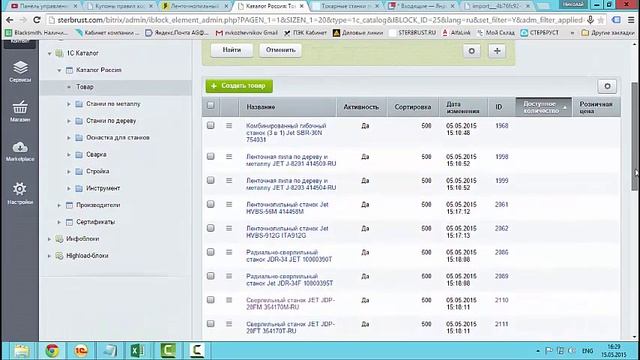
Task: Check the Jet HVBS-56M row
Action: coord(211,204)
